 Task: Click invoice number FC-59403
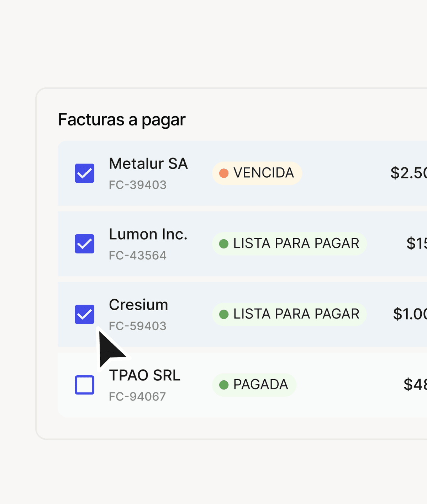click(138, 326)
